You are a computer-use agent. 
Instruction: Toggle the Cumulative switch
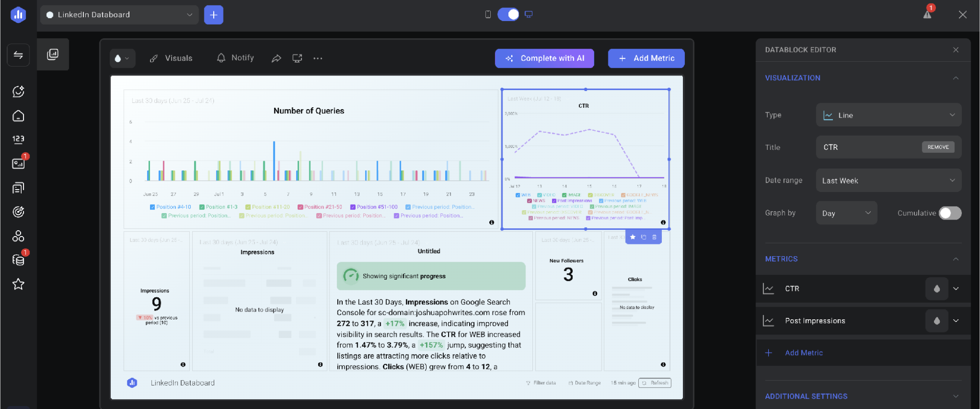pyautogui.click(x=950, y=213)
